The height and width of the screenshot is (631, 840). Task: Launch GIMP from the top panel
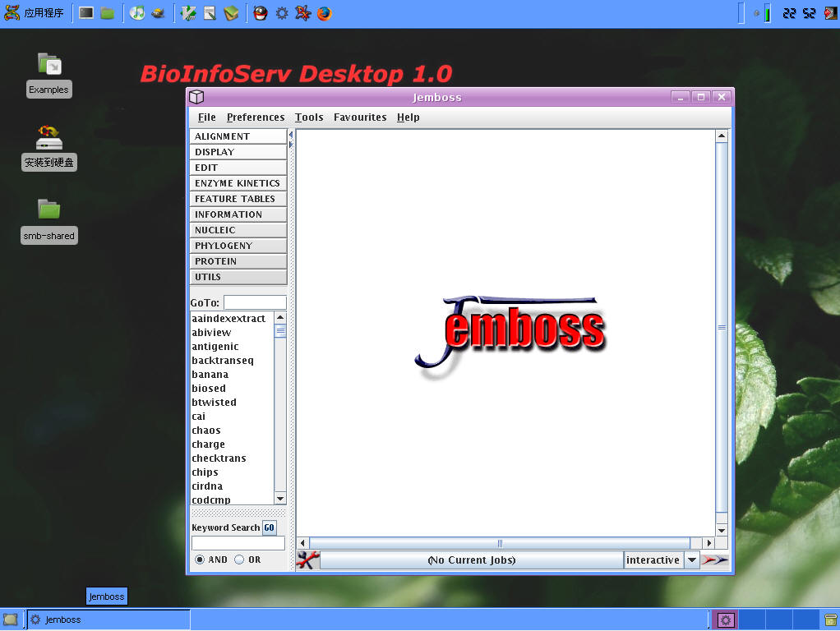tap(158, 13)
